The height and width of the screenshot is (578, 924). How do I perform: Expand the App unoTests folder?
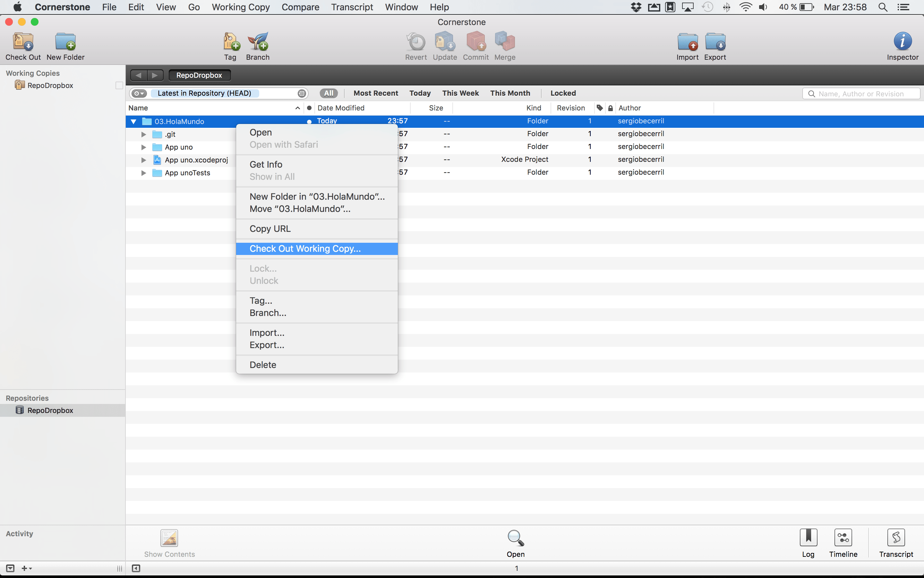click(x=143, y=173)
